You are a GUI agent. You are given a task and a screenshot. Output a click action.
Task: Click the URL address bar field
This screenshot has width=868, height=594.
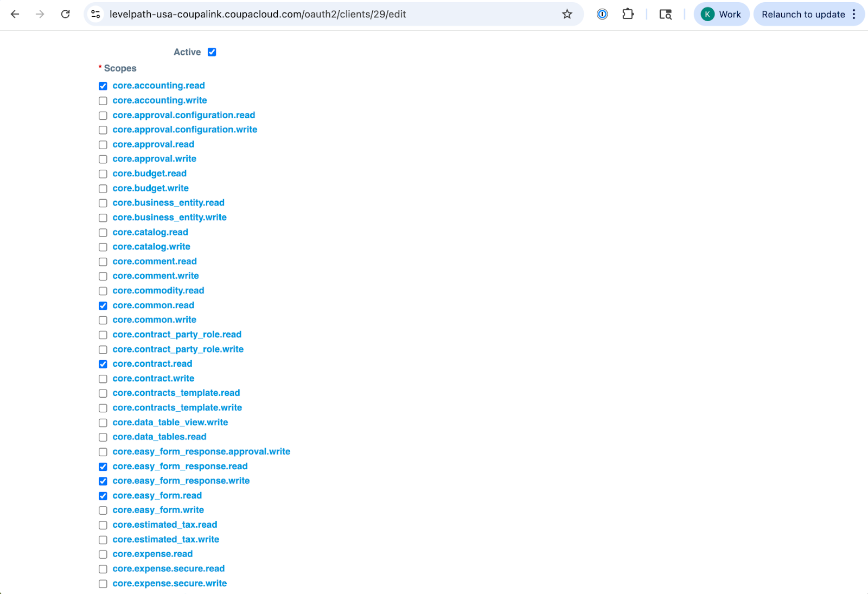(x=325, y=14)
